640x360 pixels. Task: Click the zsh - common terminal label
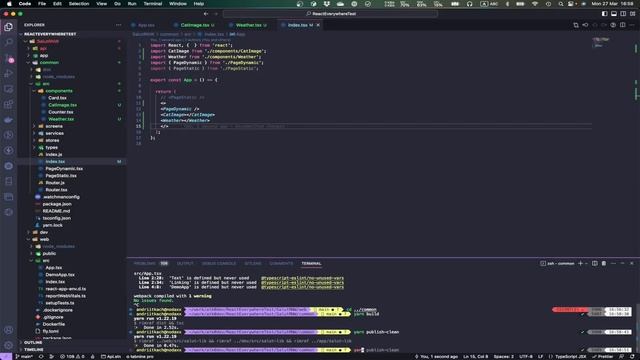click(x=558, y=264)
